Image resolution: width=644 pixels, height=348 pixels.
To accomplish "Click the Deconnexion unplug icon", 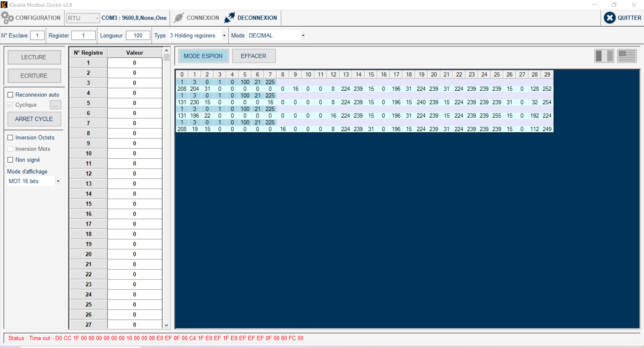I will coord(230,18).
